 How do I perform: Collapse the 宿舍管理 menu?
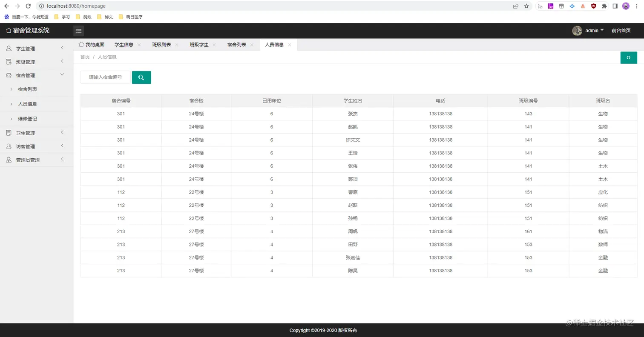point(62,74)
